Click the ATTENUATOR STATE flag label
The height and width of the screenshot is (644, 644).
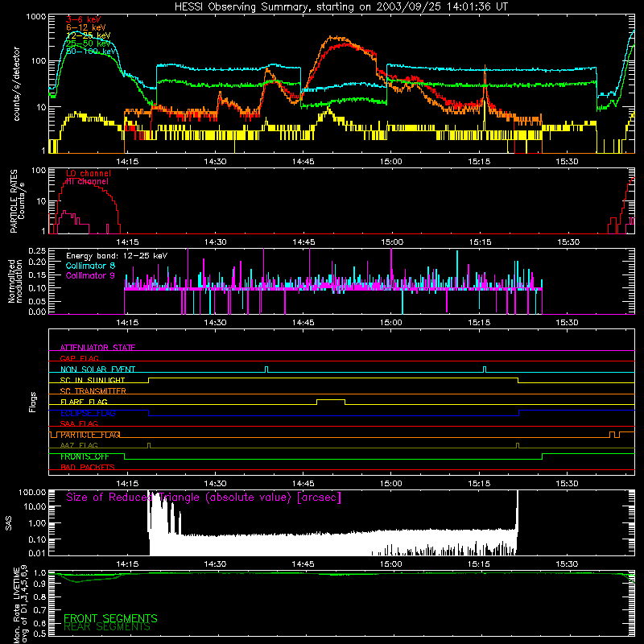tap(97, 348)
